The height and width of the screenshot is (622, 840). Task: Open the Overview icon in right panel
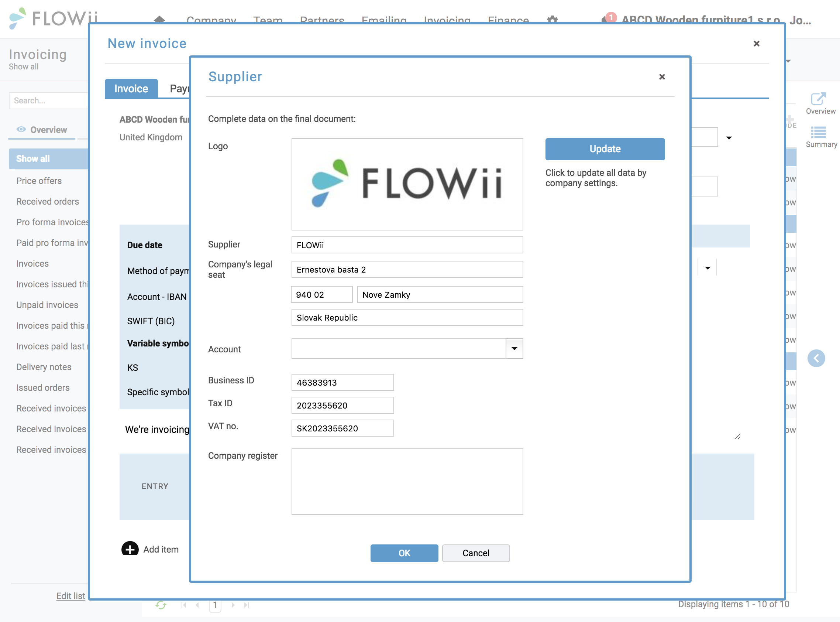click(x=819, y=99)
